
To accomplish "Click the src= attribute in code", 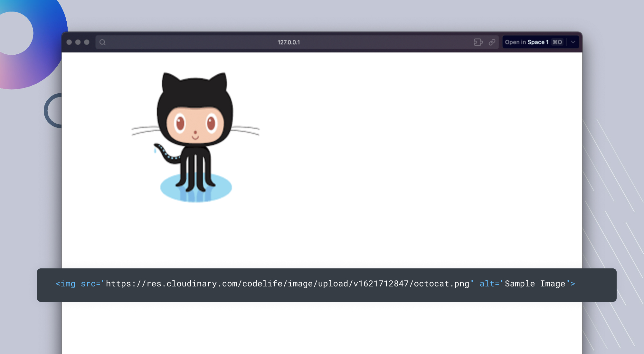I will click(x=90, y=284).
